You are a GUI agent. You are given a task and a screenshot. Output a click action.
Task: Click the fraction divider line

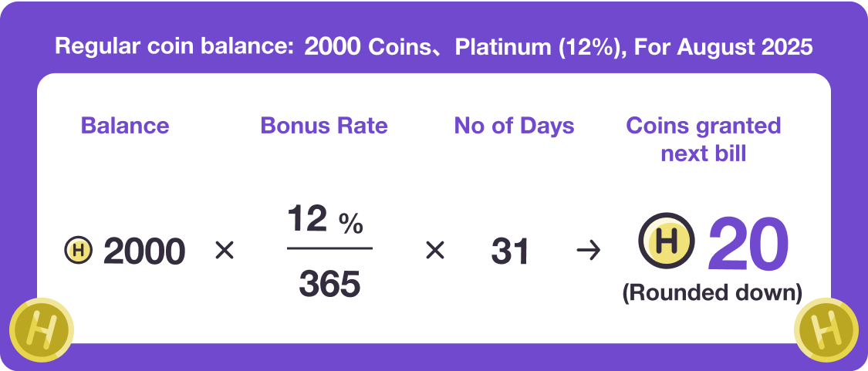(329, 248)
